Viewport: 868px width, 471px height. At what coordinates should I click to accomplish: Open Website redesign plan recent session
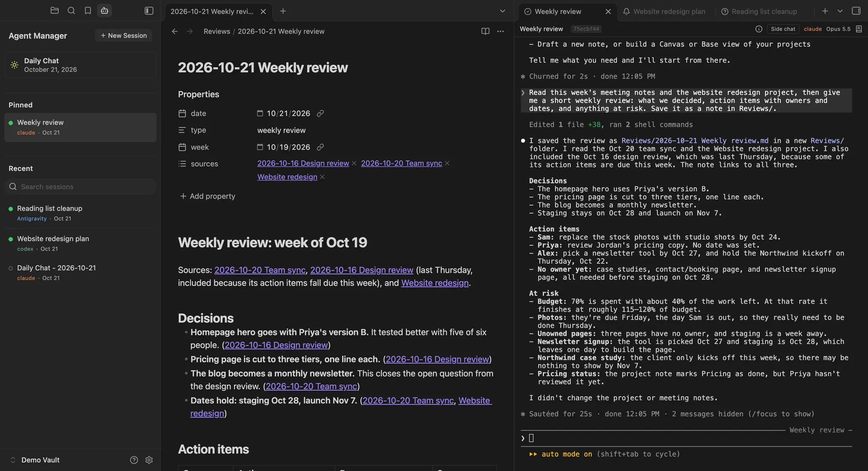(81, 244)
